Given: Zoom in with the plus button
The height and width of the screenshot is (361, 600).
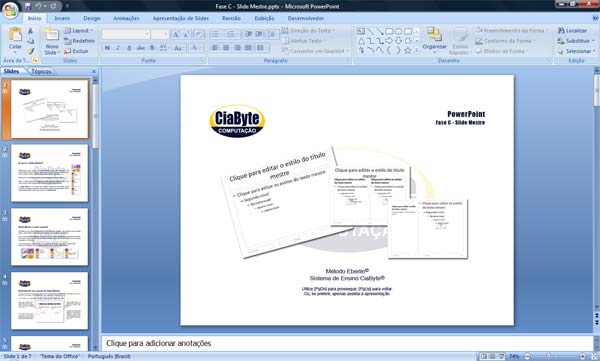Looking at the screenshot, I should point(582,356).
